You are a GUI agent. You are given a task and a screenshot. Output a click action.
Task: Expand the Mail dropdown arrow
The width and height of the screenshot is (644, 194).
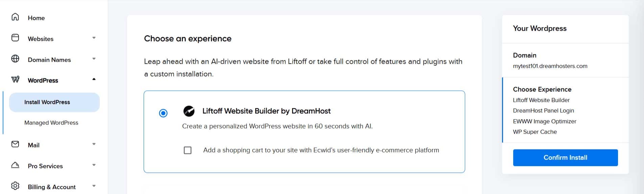point(94,144)
